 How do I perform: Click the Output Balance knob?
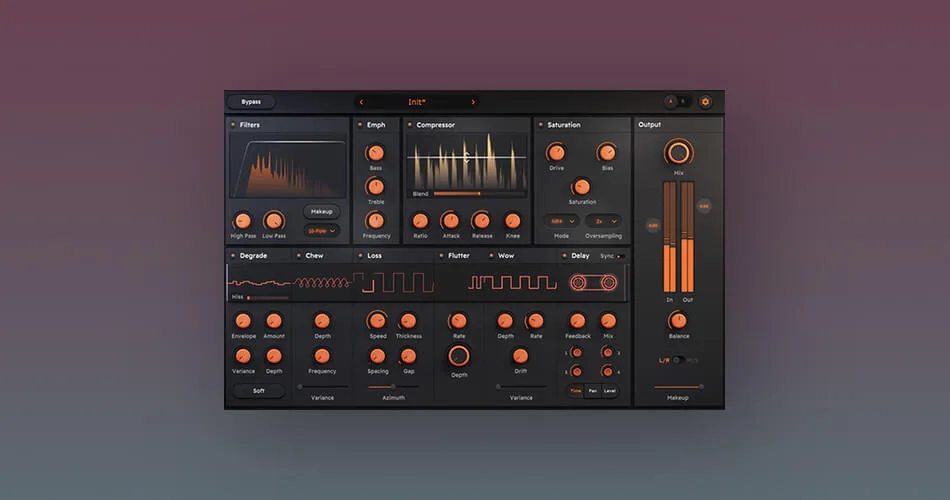click(678, 321)
